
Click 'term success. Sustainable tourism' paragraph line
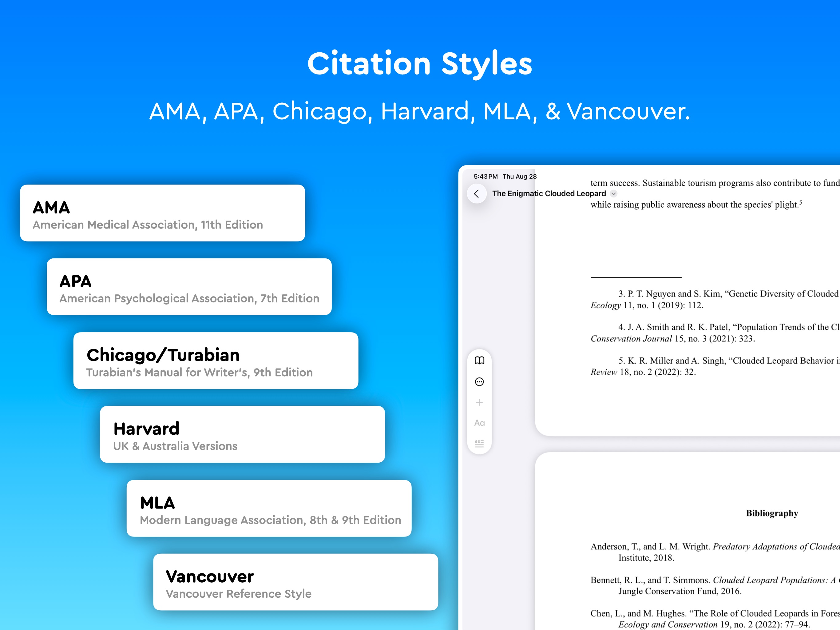(715, 183)
